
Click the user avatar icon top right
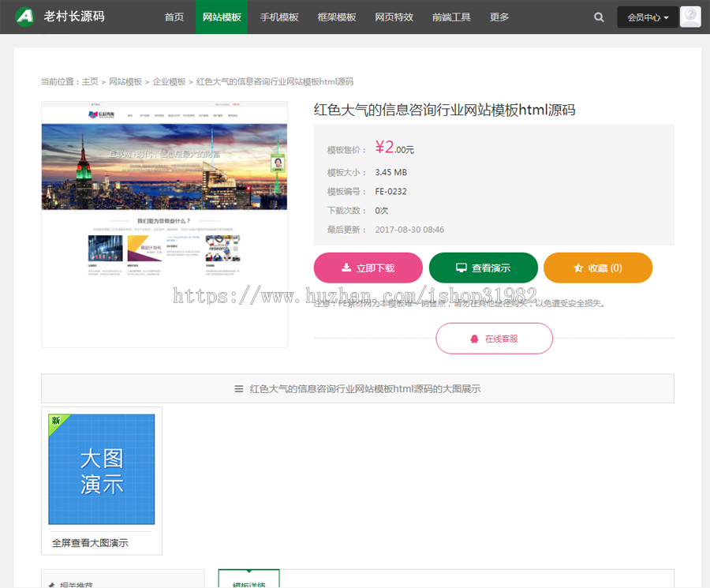(x=690, y=17)
